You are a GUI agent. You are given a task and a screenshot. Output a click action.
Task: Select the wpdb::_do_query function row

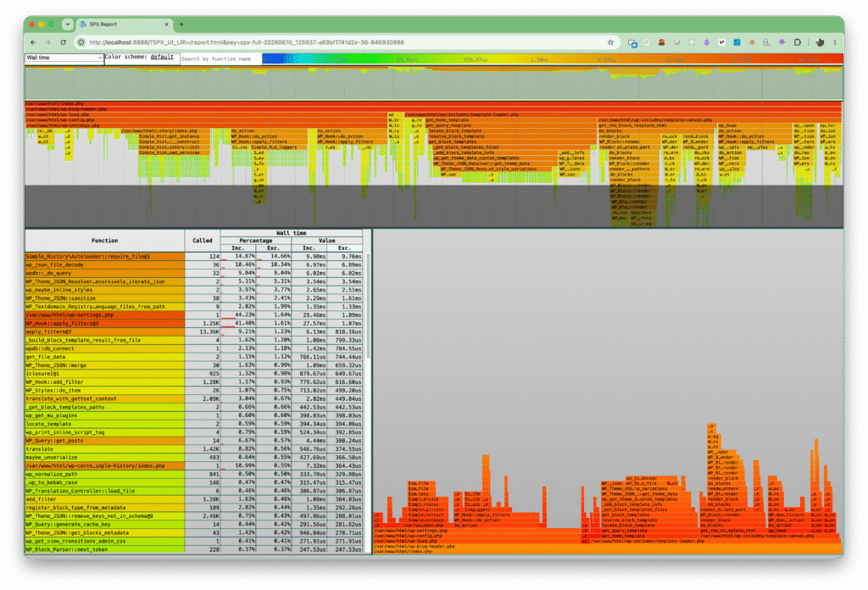point(194,274)
